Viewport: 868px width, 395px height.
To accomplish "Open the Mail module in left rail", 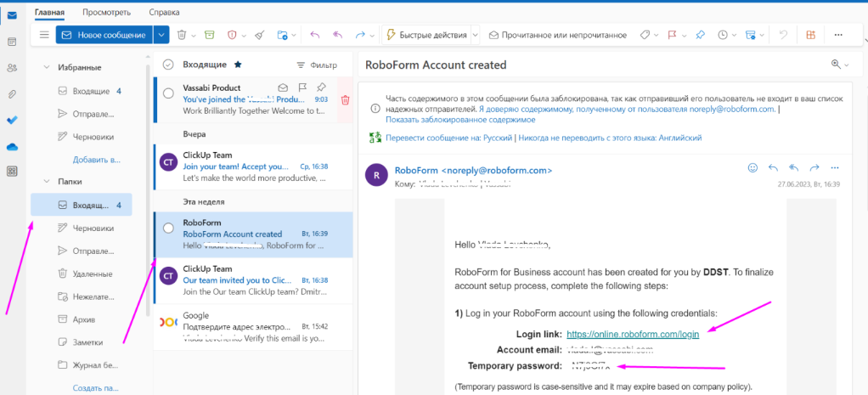I will click(12, 15).
